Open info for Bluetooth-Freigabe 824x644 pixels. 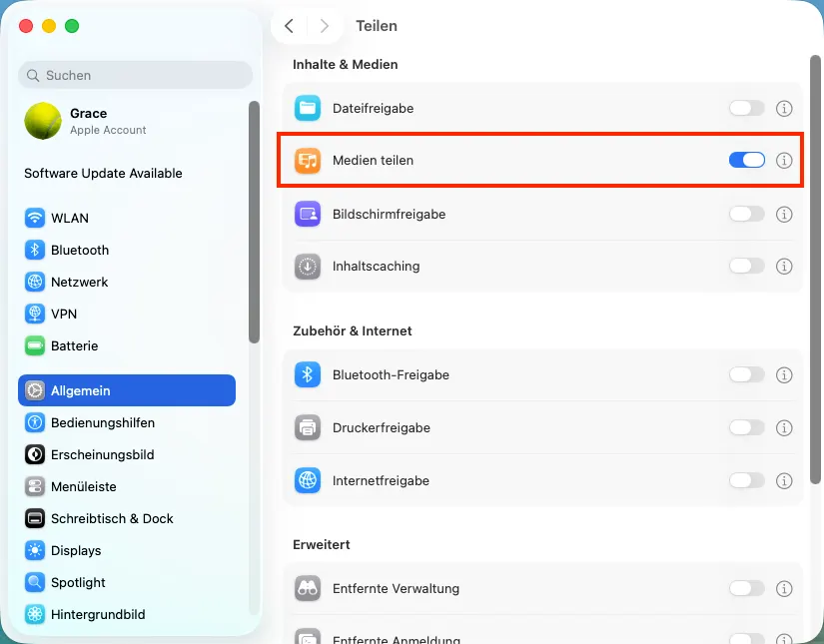(x=784, y=375)
